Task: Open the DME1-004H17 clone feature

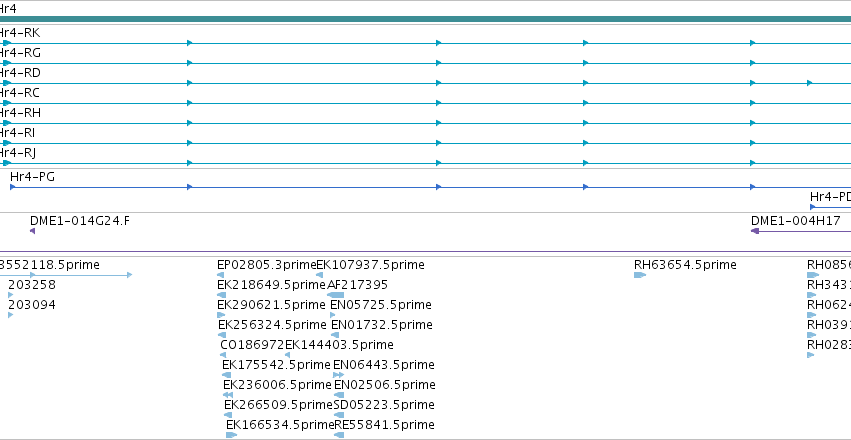Action: click(x=801, y=231)
